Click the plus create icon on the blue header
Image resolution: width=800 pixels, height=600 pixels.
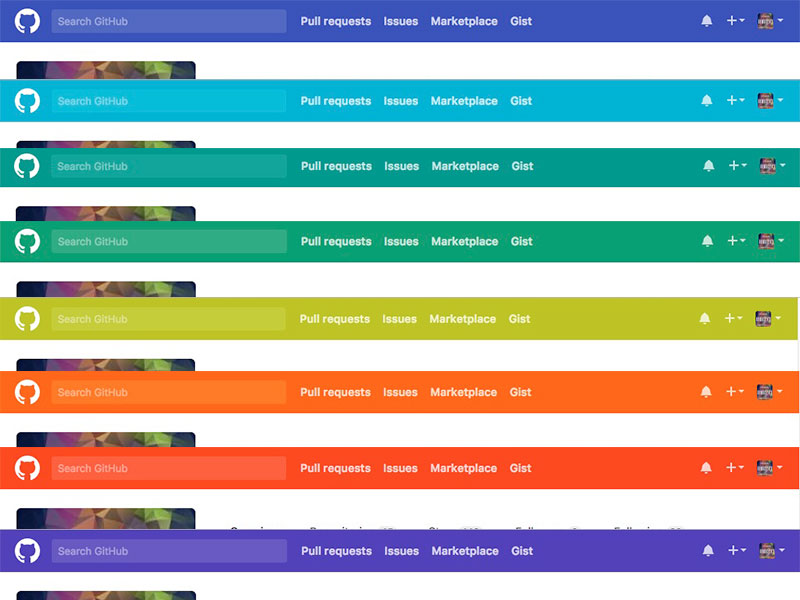[x=730, y=20]
